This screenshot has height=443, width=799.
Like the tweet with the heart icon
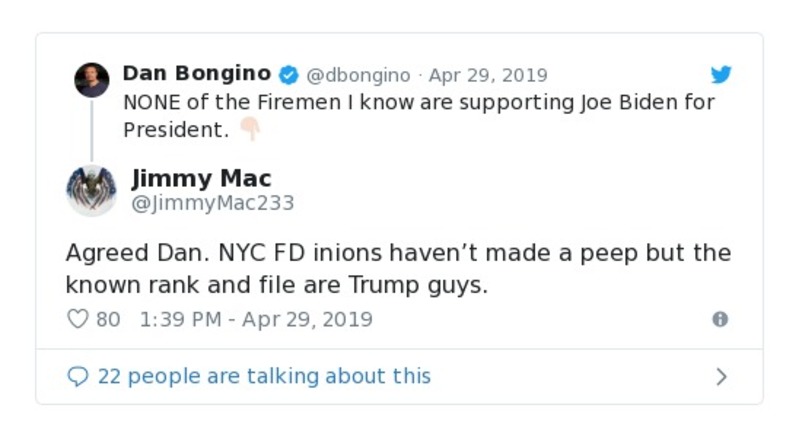pos(78,319)
